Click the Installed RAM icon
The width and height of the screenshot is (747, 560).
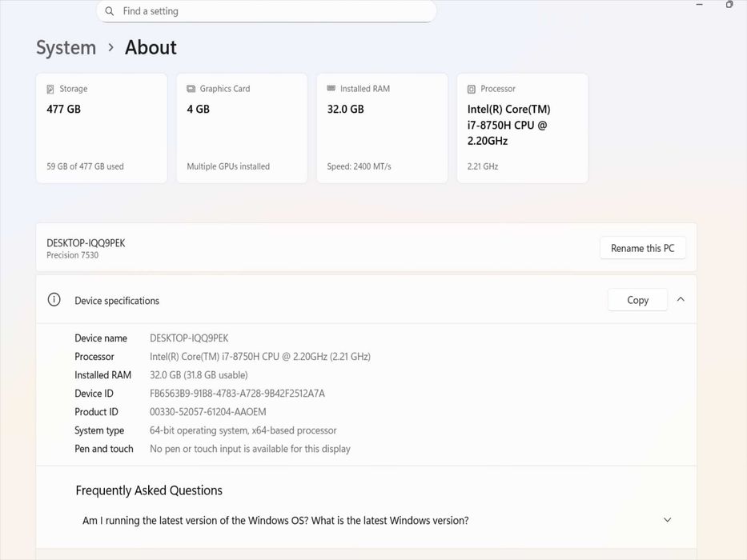331,88
